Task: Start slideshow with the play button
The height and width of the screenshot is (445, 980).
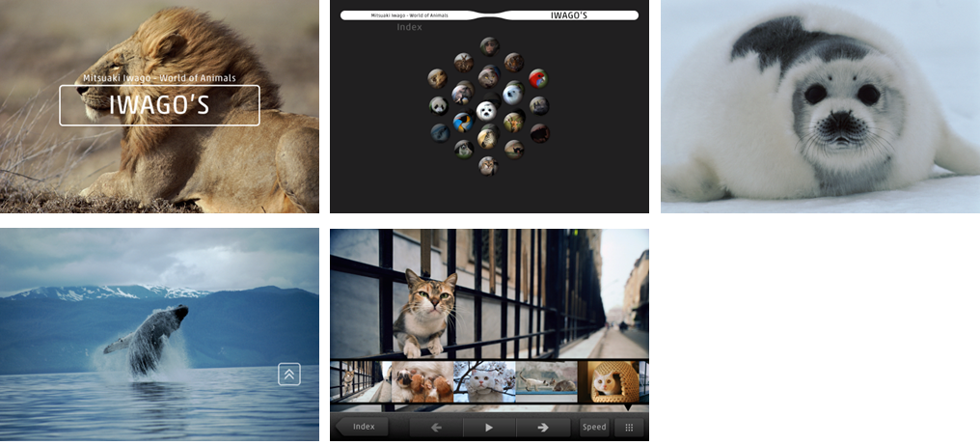Action: (x=489, y=428)
